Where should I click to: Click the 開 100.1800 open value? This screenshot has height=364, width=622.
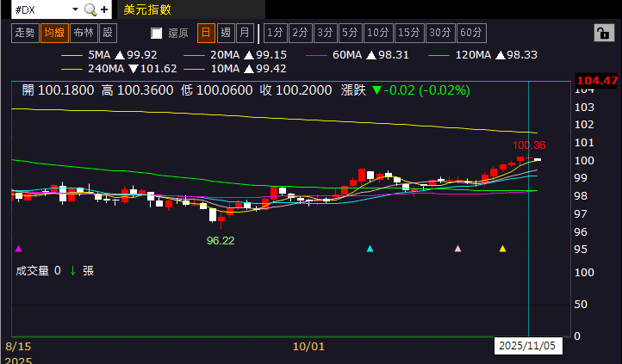pyautogui.click(x=59, y=90)
